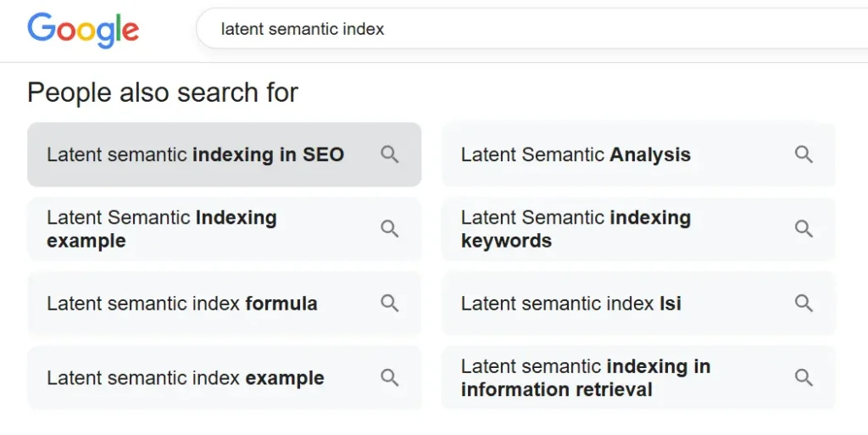Viewport: 868px width, 435px height.
Task: Click magnifier icon beside 'index lsi'
Action: click(804, 304)
